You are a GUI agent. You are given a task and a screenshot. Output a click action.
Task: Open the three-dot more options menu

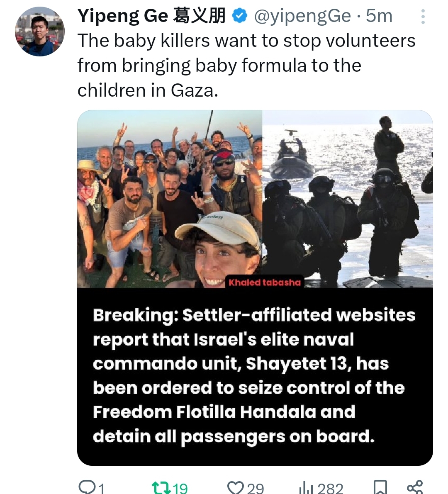click(x=423, y=17)
